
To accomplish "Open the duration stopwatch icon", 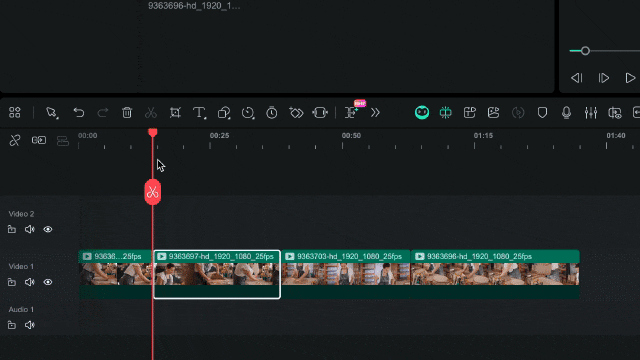I will 272,112.
